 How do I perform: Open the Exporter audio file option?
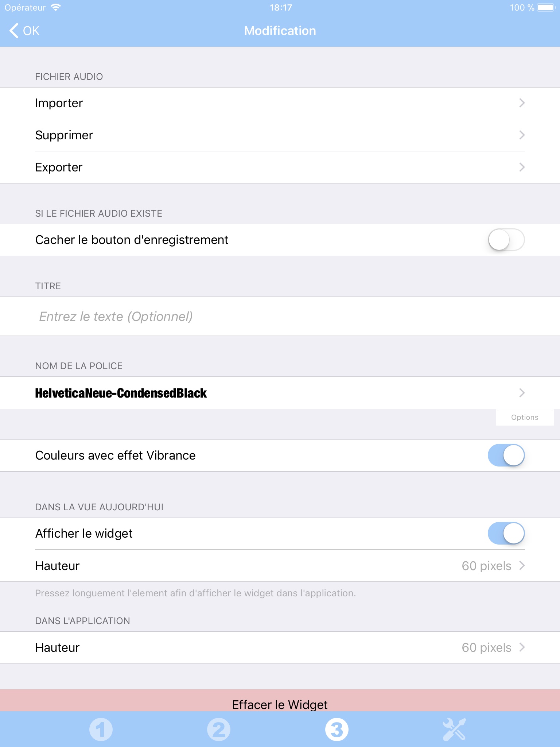click(x=280, y=167)
